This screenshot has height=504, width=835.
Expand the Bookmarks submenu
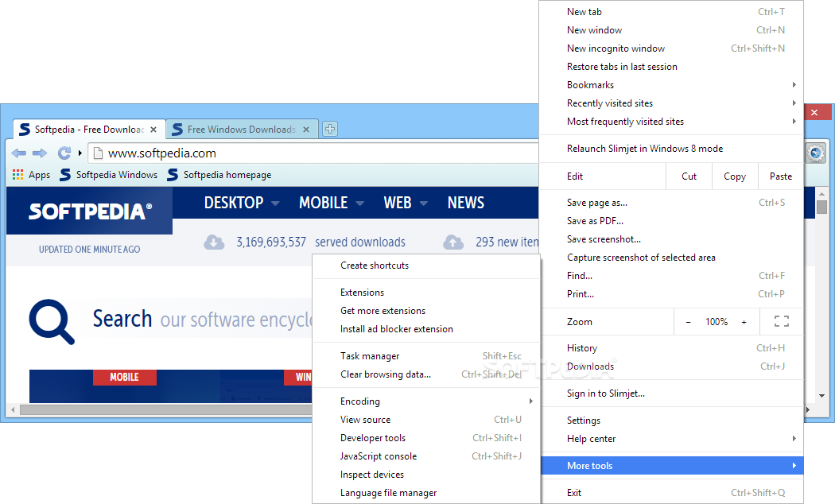pos(671,84)
